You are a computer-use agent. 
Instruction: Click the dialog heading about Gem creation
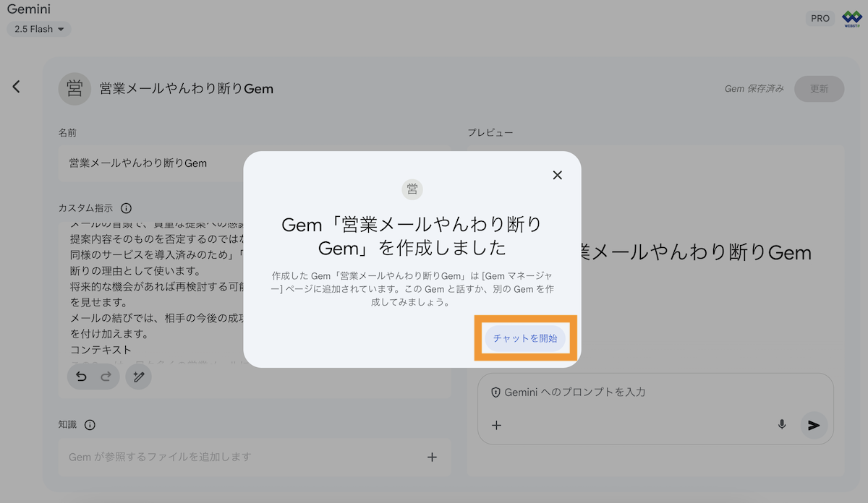click(x=412, y=236)
